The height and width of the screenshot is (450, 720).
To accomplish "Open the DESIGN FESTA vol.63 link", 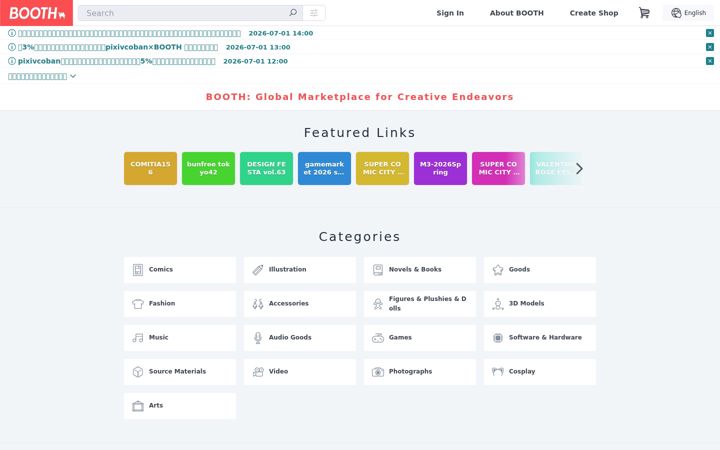I will [266, 169].
